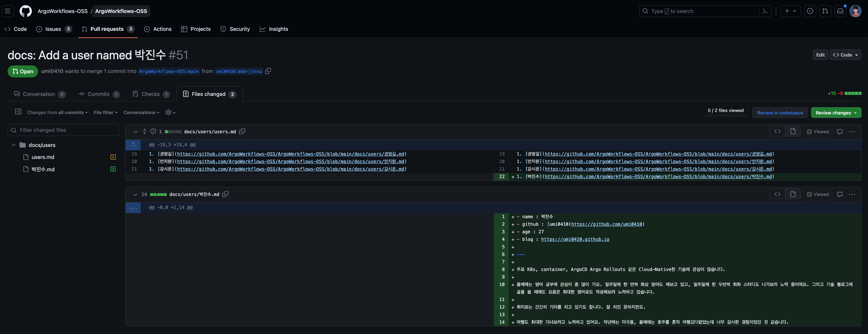Switch to the Code repository tab
Viewport: 868px width, 334px height.
[16, 29]
